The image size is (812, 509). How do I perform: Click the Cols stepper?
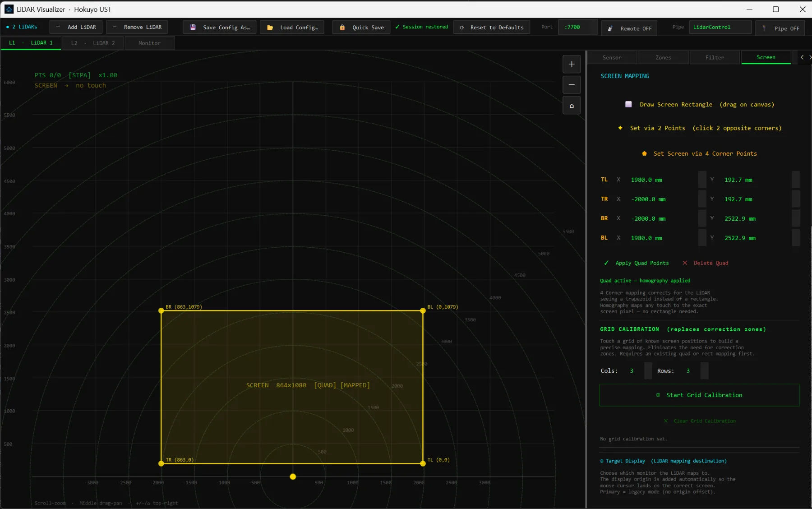pos(648,371)
